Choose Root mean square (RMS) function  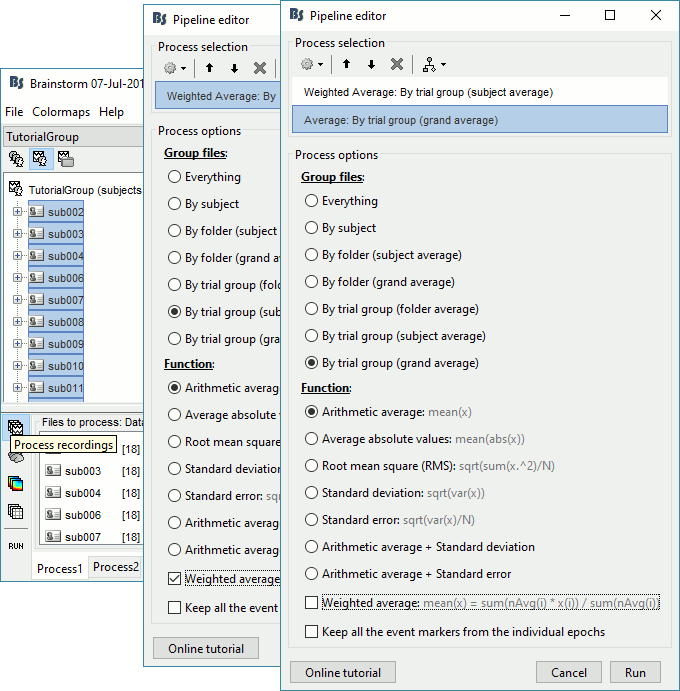coord(312,466)
